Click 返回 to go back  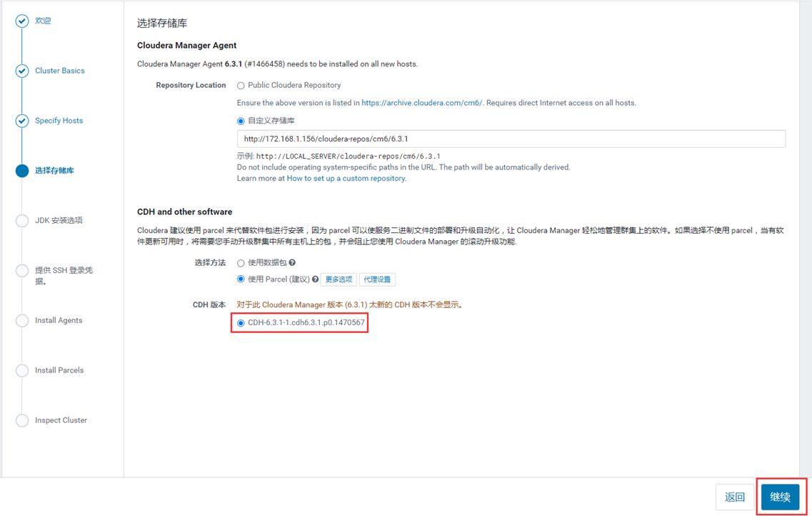734,497
